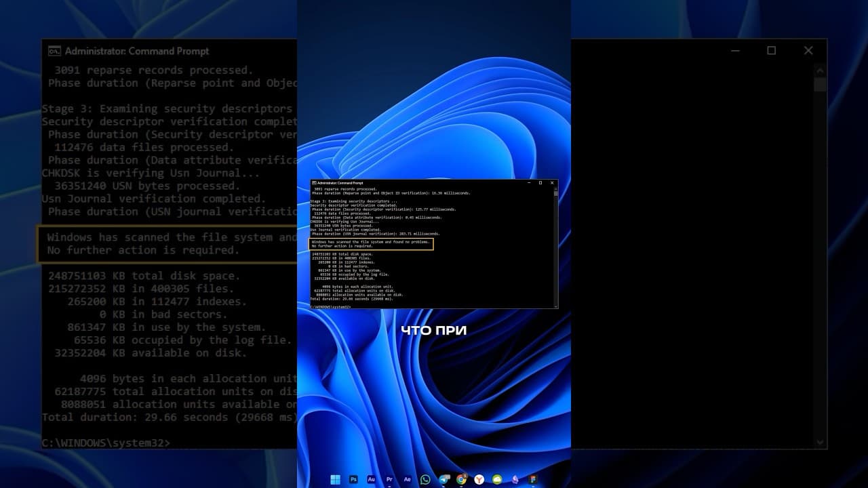Close the small centered Command Prompt window

click(x=552, y=183)
